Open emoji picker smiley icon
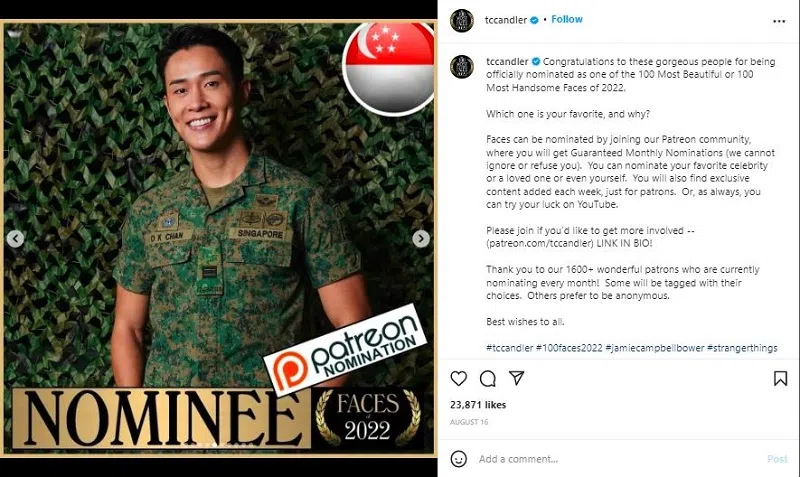800x477 pixels. [459, 459]
